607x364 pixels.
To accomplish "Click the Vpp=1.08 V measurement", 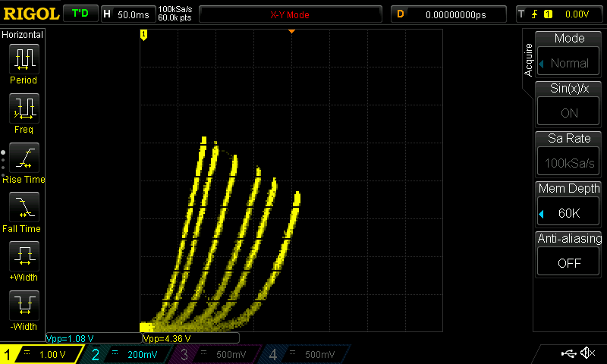I will coord(70,338).
